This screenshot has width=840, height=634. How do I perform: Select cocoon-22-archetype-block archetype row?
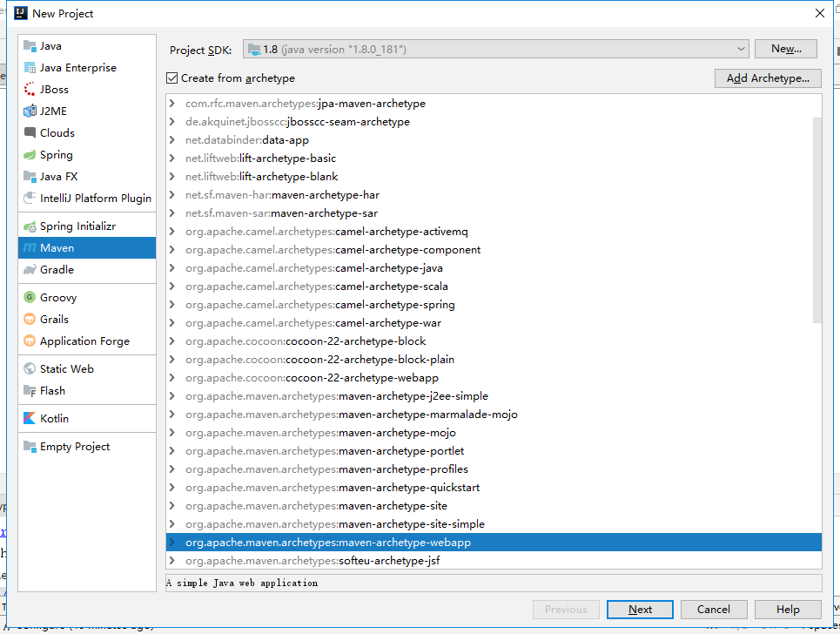[x=494, y=341]
